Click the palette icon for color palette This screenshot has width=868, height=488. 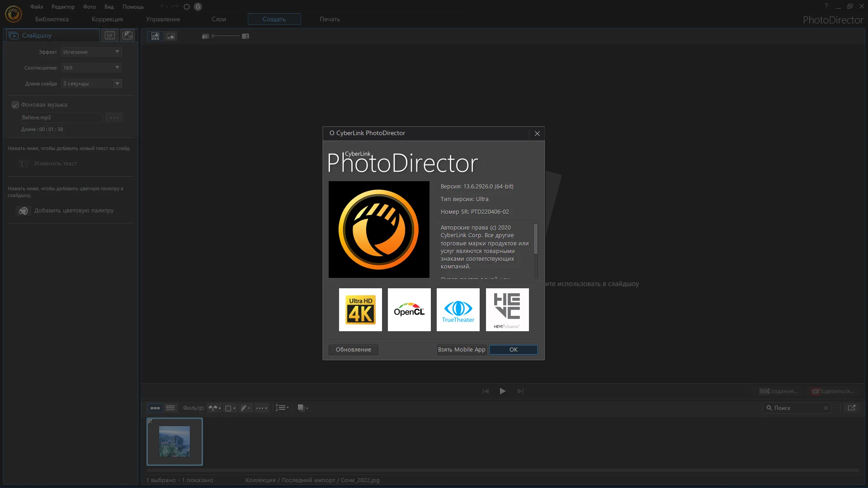click(x=24, y=211)
